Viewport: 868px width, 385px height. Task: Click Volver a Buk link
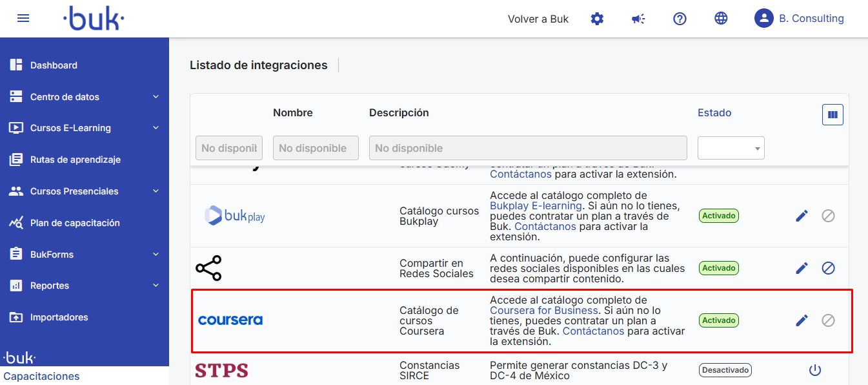click(538, 19)
